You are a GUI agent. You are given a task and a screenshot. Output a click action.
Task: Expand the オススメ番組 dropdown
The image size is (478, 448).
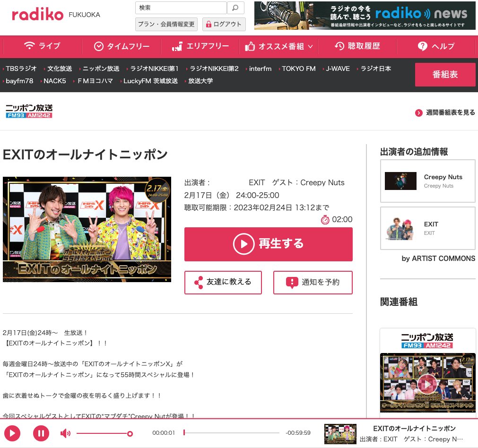[278, 46]
